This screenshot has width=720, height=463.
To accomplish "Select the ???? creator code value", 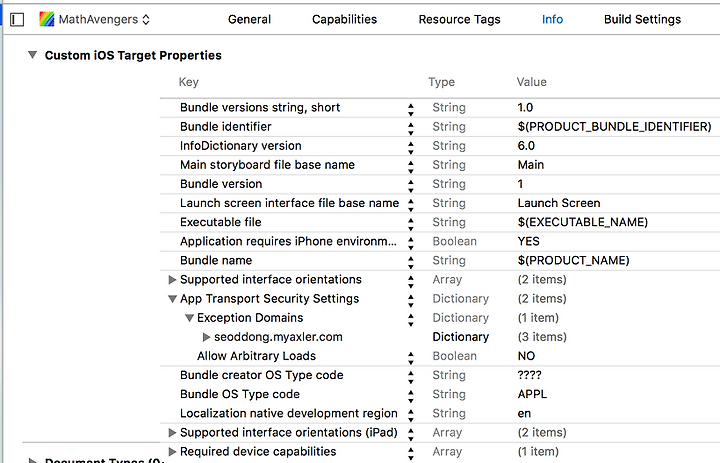I will tap(529, 375).
